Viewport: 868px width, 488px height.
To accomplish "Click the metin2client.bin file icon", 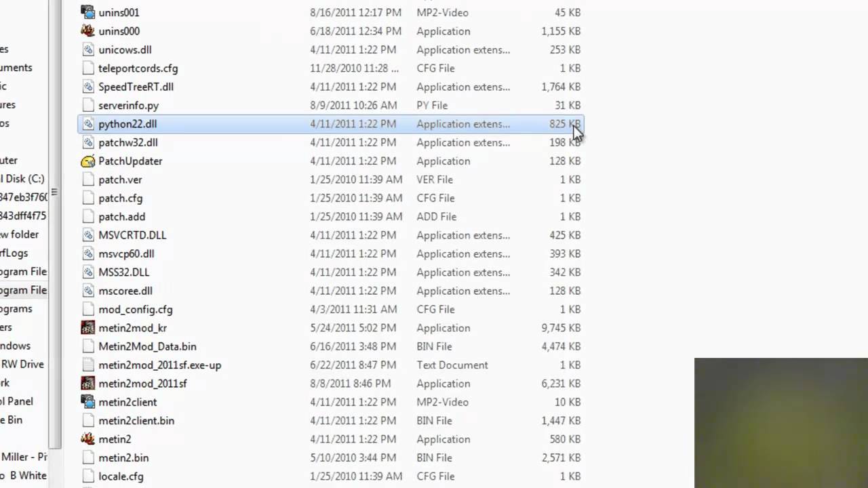I will coord(87,420).
